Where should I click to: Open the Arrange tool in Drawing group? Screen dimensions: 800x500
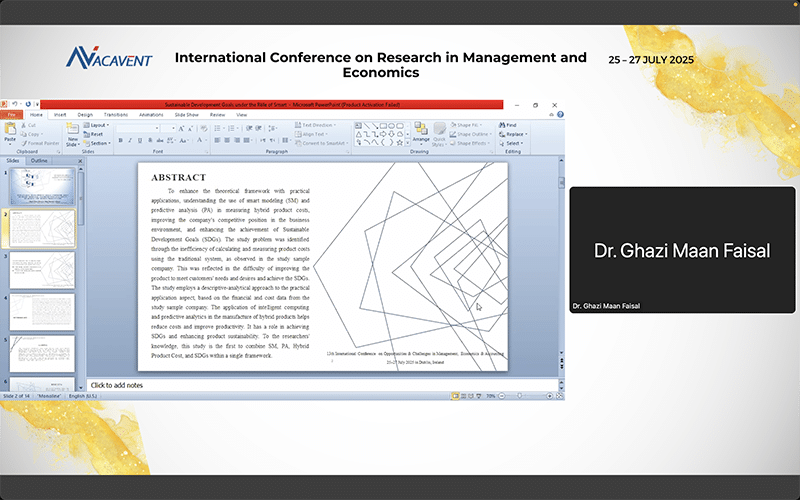[421, 131]
